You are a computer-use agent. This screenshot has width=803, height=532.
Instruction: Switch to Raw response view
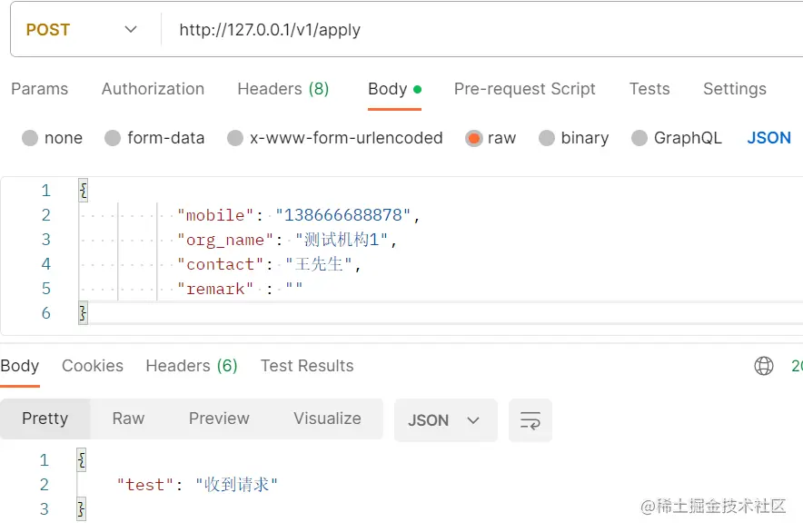click(128, 419)
